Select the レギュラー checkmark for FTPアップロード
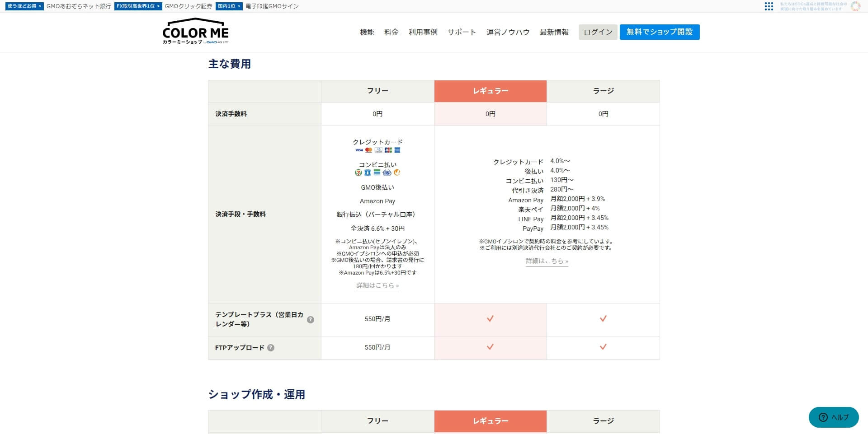Image resolution: width=868 pixels, height=434 pixels. 490,348
